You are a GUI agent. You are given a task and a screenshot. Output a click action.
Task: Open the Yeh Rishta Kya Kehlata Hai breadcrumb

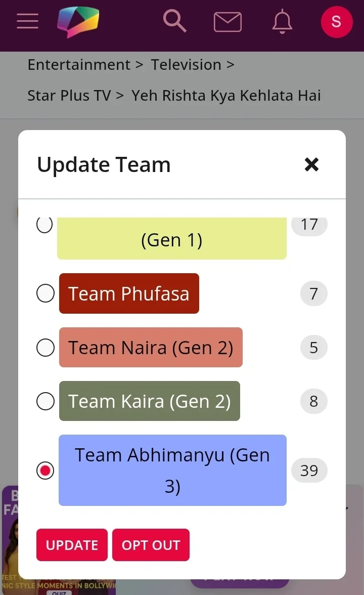(x=226, y=95)
